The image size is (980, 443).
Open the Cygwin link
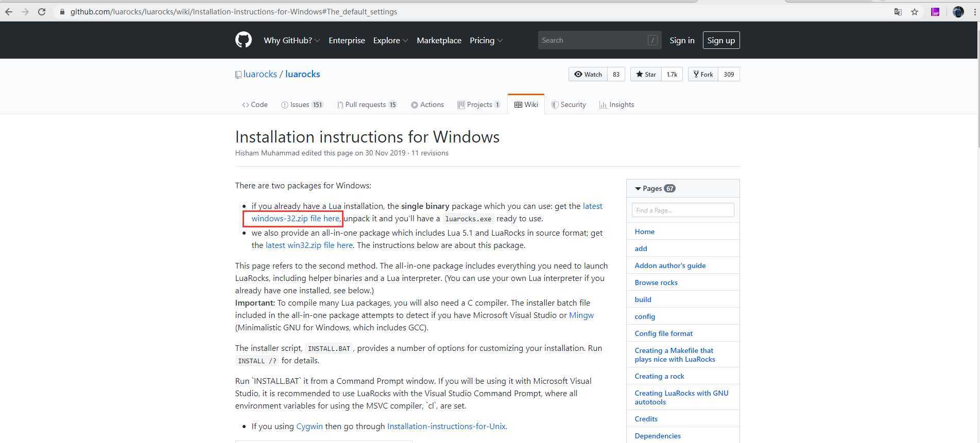click(x=310, y=426)
